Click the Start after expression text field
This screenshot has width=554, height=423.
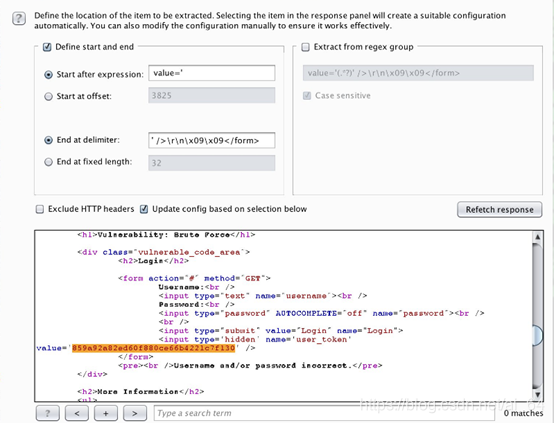click(212, 73)
